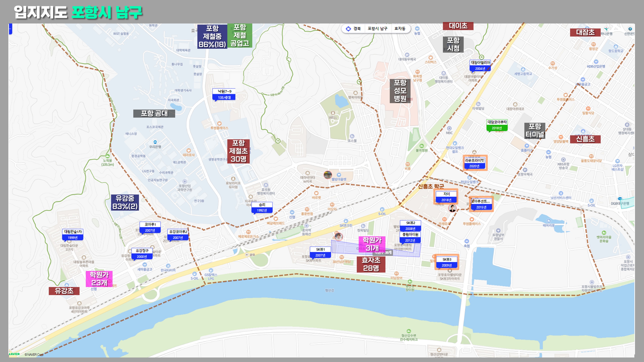
Task: Click the 스타벅스 cafe icon
Action: [x=431, y=58]
